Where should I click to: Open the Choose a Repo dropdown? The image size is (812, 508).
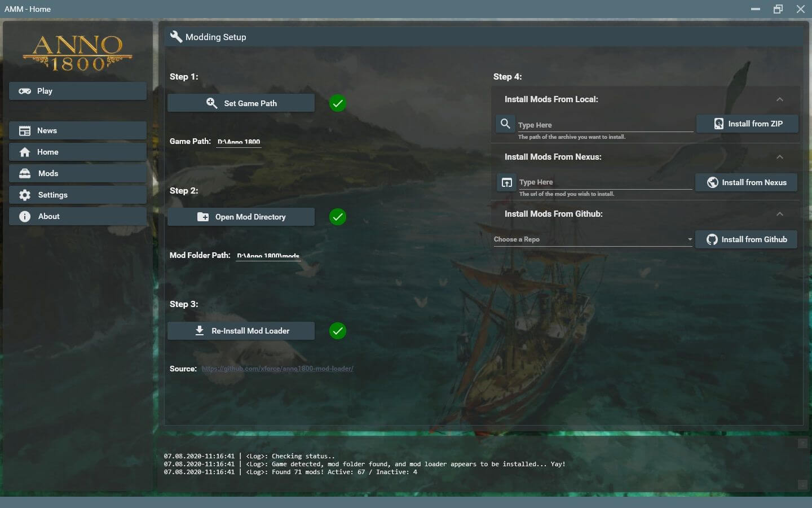(593, 239)
